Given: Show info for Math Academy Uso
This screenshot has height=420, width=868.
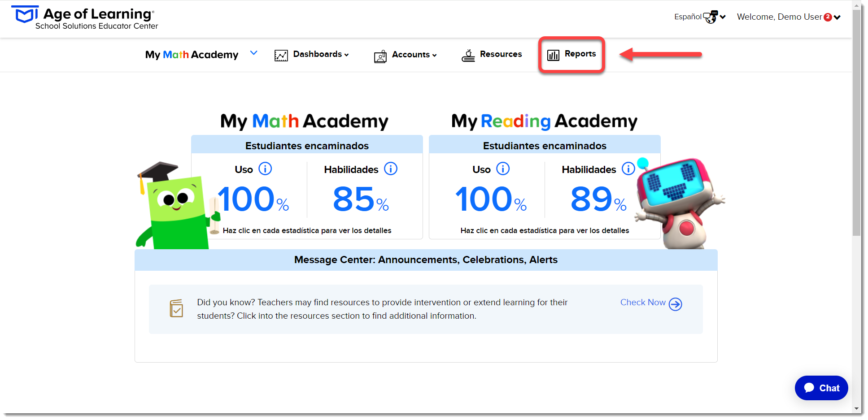Looking at the screenshot, I should tap(266, 169).
